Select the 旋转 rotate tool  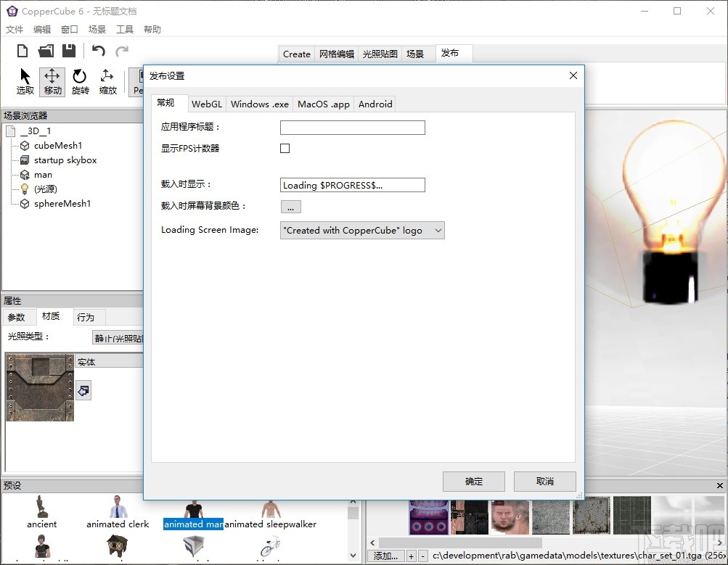tap(79, 81)
